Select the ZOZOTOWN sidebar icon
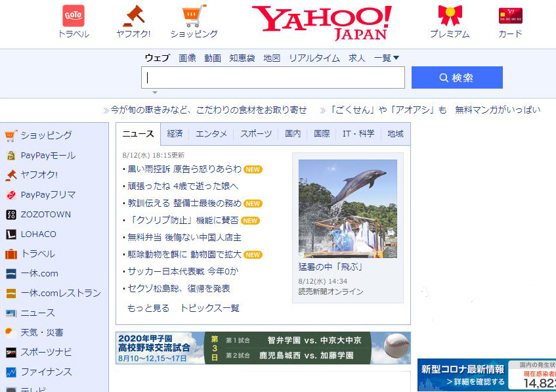This screenshot has height=392, width=556. point(11,215)
